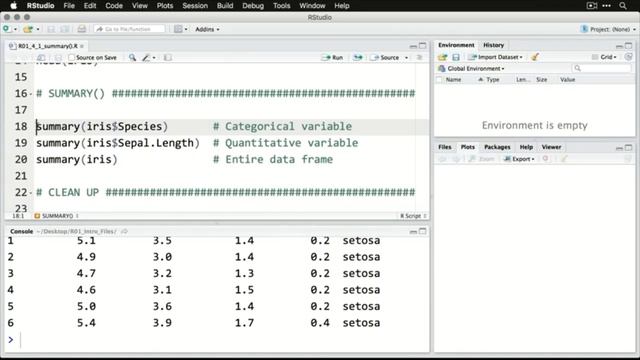Click Show in New Window editor icon
The width and height of the screenshot is (640, 360).
click(x=41, y=58)
